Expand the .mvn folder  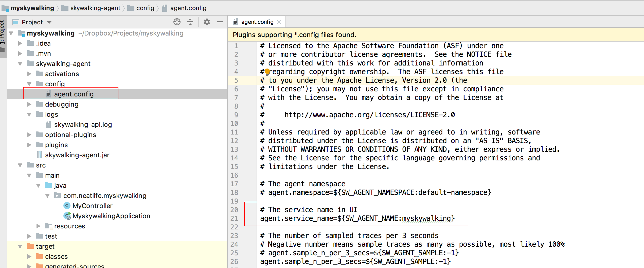click(20, 54)
